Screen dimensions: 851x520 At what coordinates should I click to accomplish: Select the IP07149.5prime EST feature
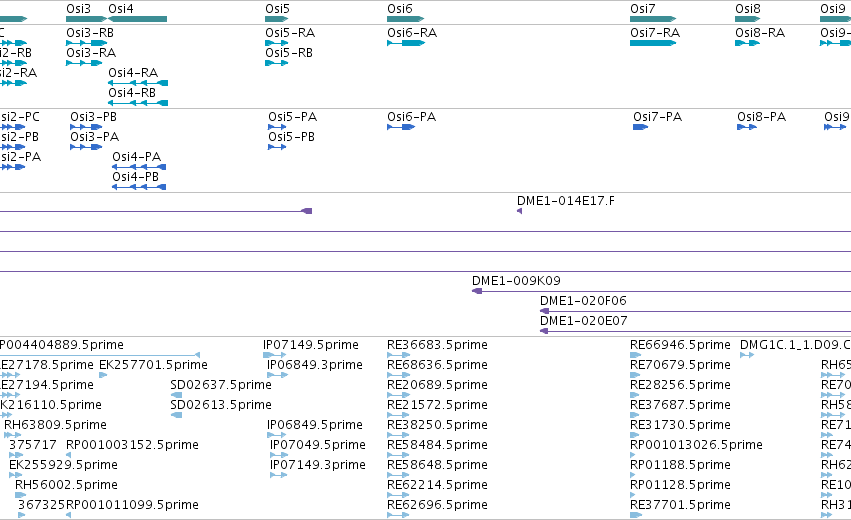click(x=275, y=355)
